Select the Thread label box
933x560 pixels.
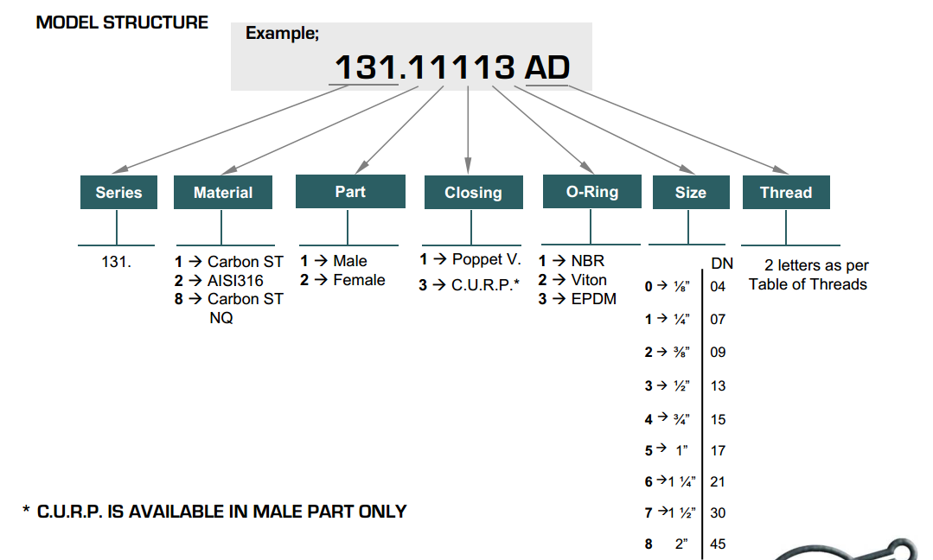[x=785, y=193]
